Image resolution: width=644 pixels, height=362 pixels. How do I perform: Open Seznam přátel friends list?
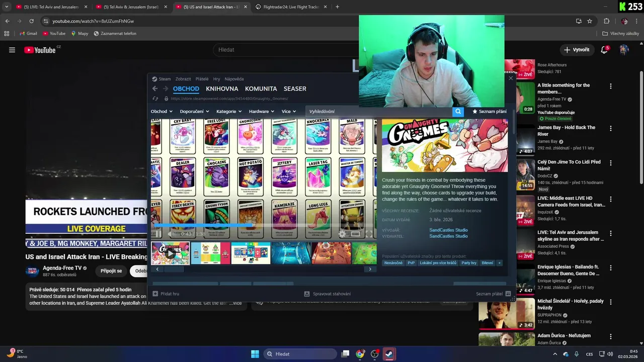(493, 294)
